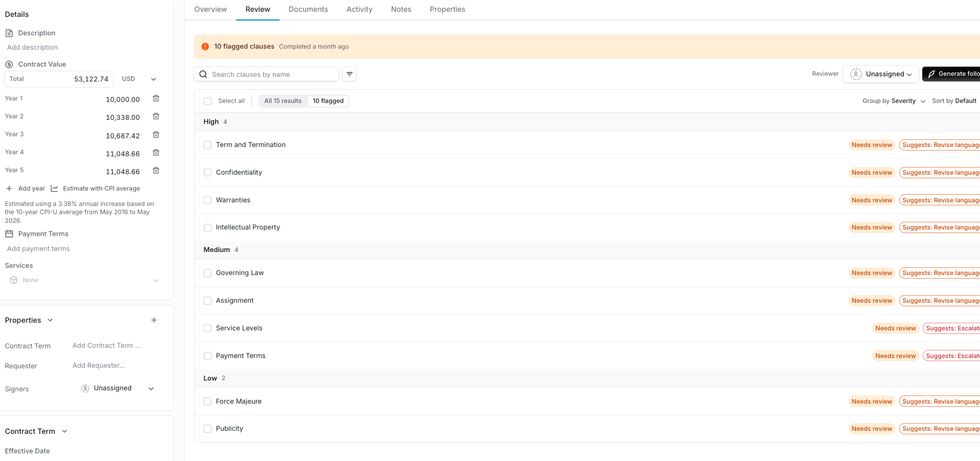
Task: Tick the Select all checkbox
Action: pyautogui.click(x=208, y=101)
